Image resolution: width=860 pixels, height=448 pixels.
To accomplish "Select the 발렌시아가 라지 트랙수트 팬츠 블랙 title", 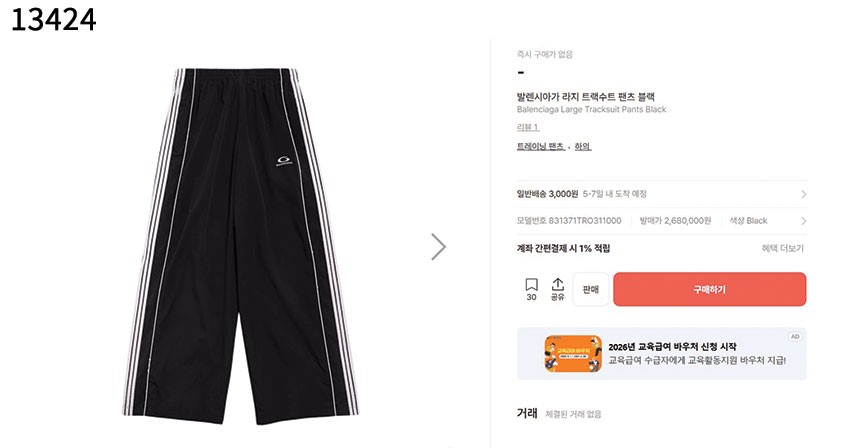I will coord(586,97).
